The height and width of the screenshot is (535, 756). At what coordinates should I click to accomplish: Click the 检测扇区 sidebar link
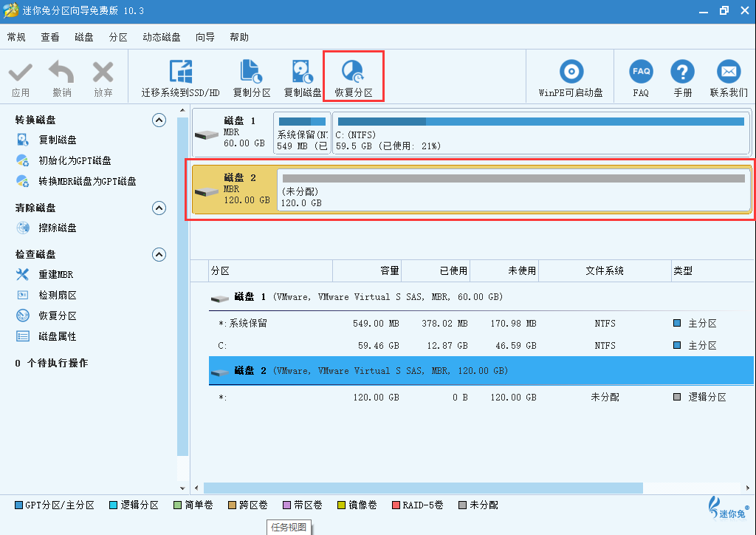[x=58, y=296]
